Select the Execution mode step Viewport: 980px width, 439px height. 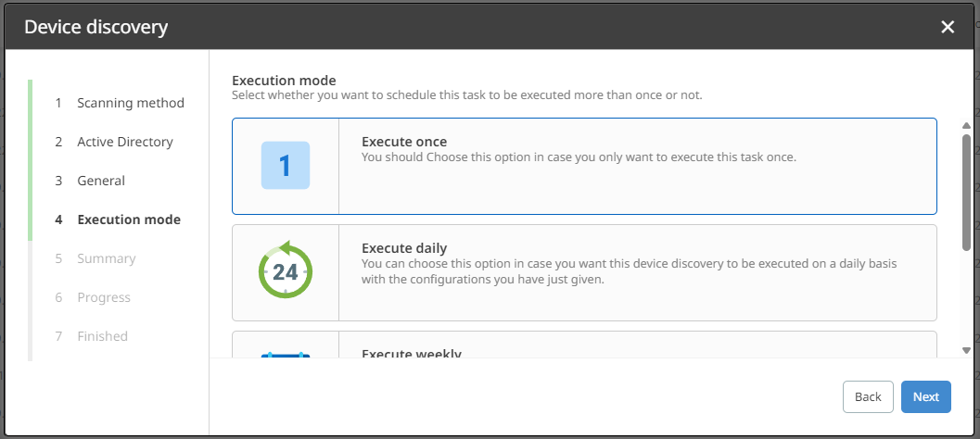click(128, 219)
